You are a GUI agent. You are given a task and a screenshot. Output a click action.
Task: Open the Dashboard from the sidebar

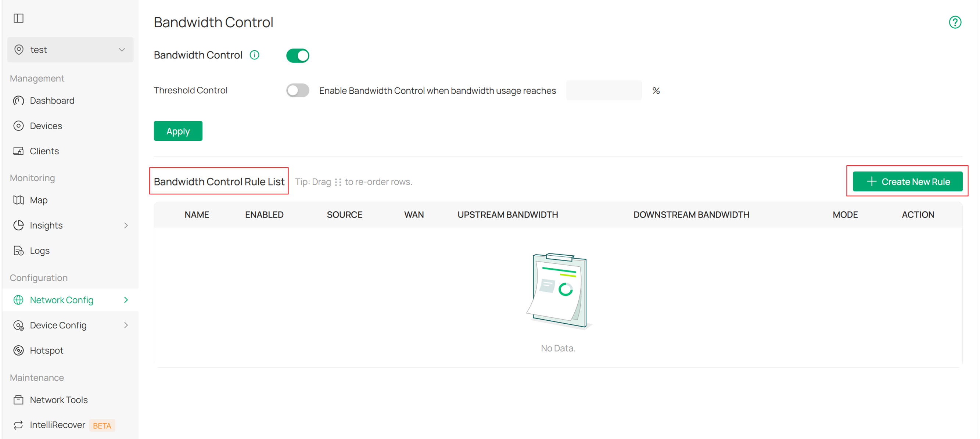click(52, 100)
